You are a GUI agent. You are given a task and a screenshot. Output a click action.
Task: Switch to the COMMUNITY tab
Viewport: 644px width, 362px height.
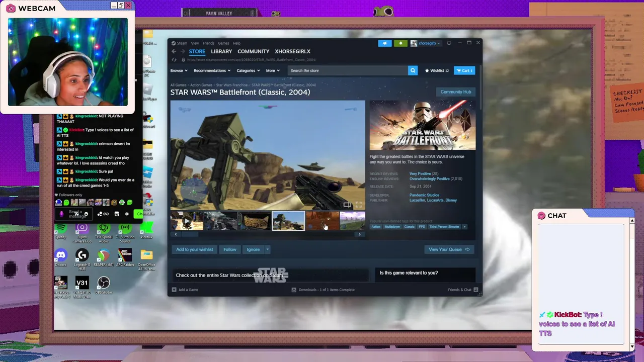[x=254, y=51]
